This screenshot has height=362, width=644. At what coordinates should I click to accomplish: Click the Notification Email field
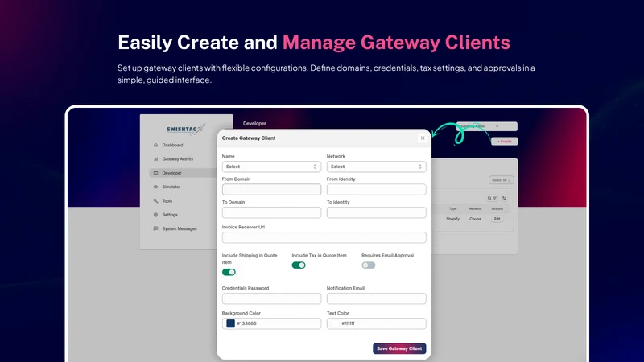(x=376, y=298)
